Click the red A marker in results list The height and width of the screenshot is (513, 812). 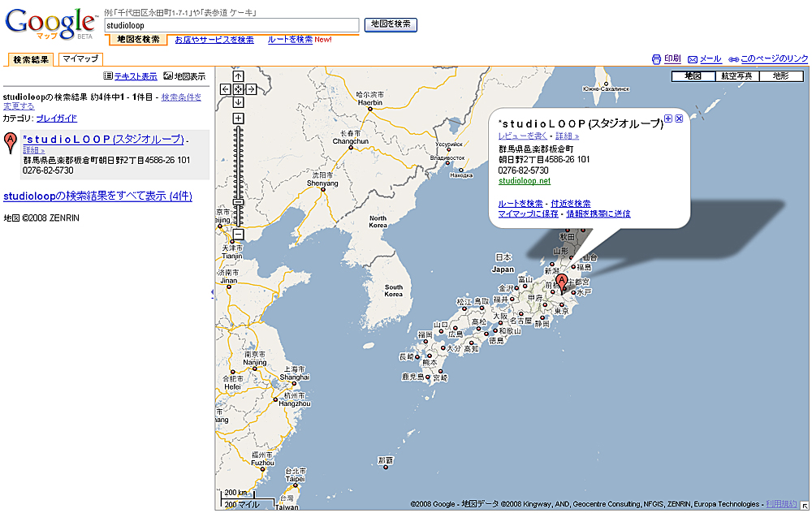point(10,142)
